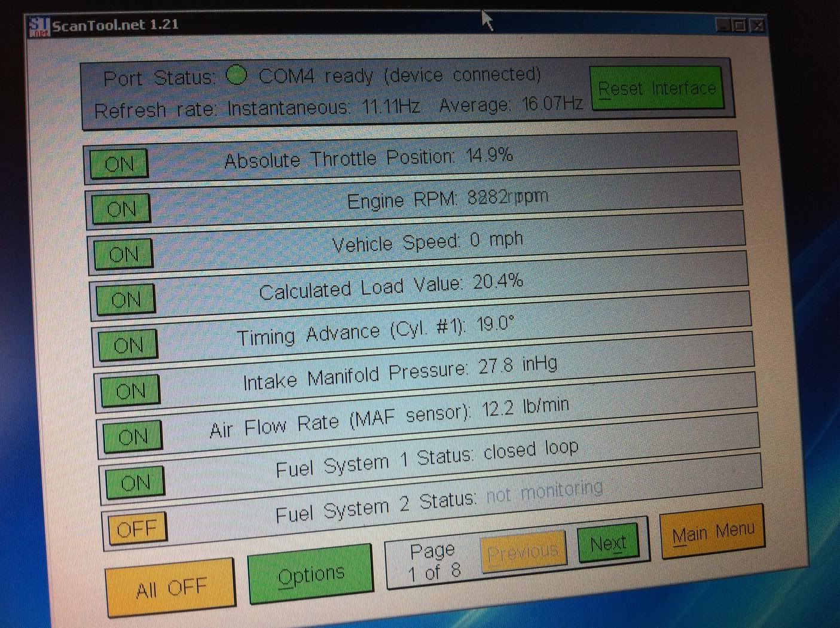
Task: Toggle the Absolute Throttle Position ON switch
Action: [119, 164]
